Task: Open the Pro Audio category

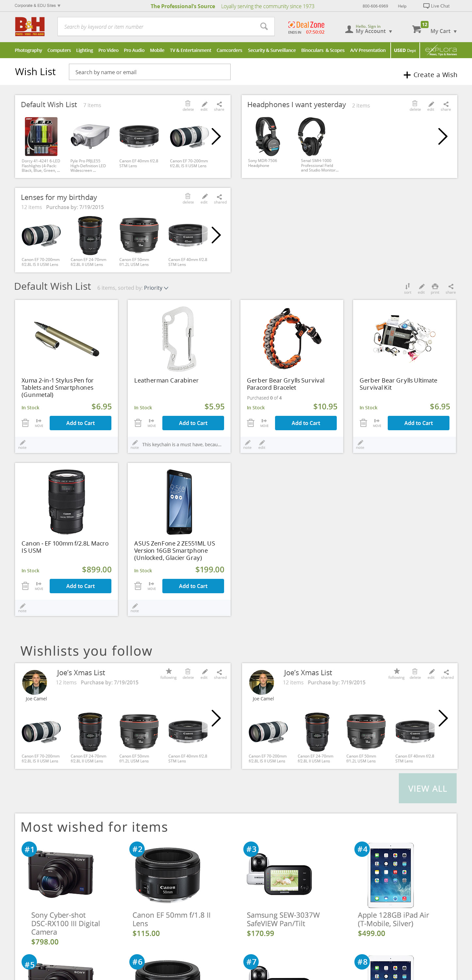Action: [x=134, y=50]
